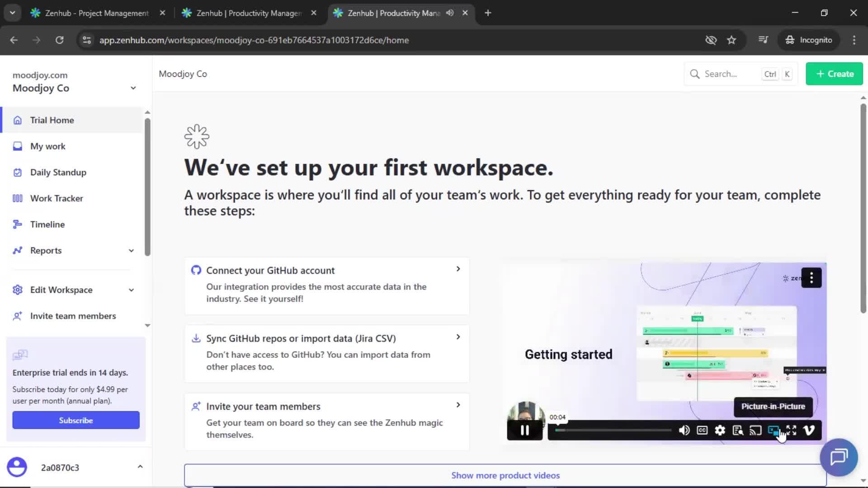Open the Vimeo logo on the video player
This screenshot has width=868, height=488.
809,430
